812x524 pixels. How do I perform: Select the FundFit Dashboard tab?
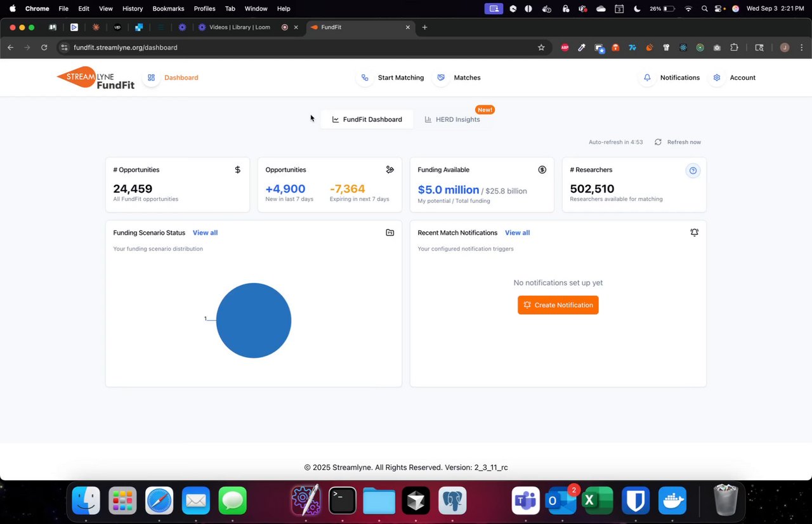click(367, 119)
